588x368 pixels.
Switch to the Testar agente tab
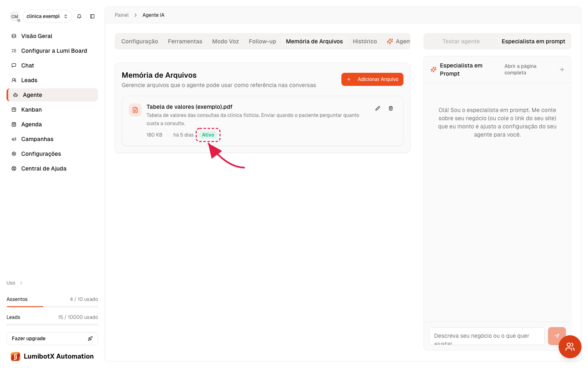click(461, 41)
